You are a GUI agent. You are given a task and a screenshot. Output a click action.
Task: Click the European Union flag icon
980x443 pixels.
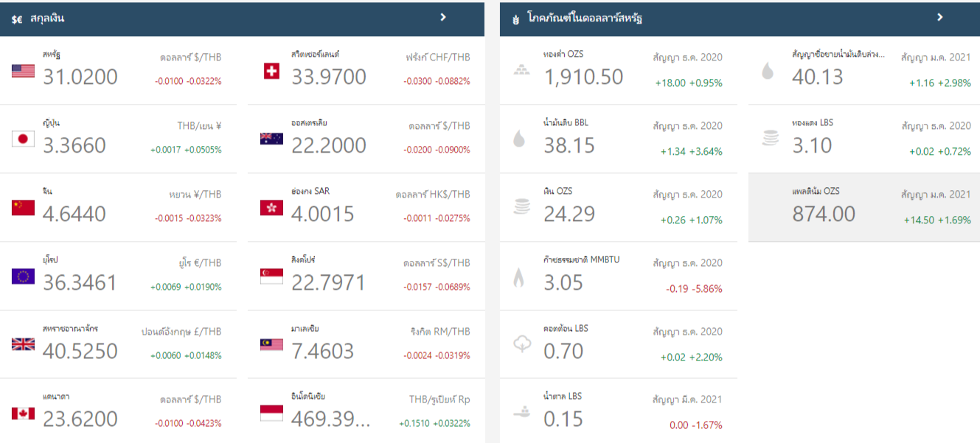pos(23,276)
